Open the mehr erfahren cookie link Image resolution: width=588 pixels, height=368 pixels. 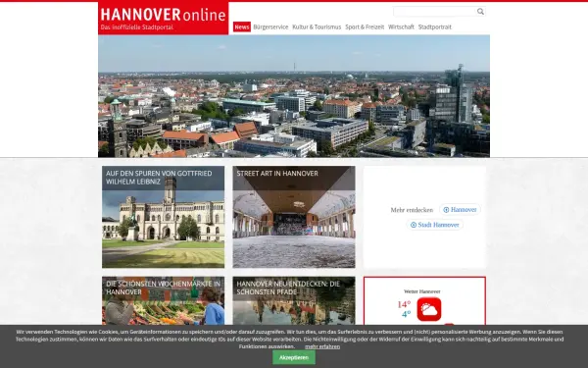(322, 346)
